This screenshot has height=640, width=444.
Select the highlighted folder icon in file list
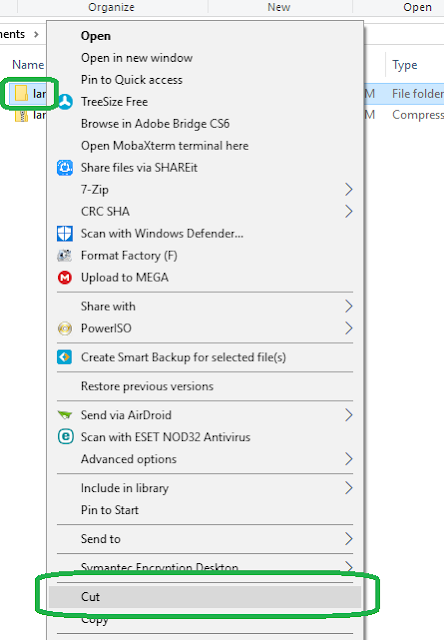click(x=21, y=93)
